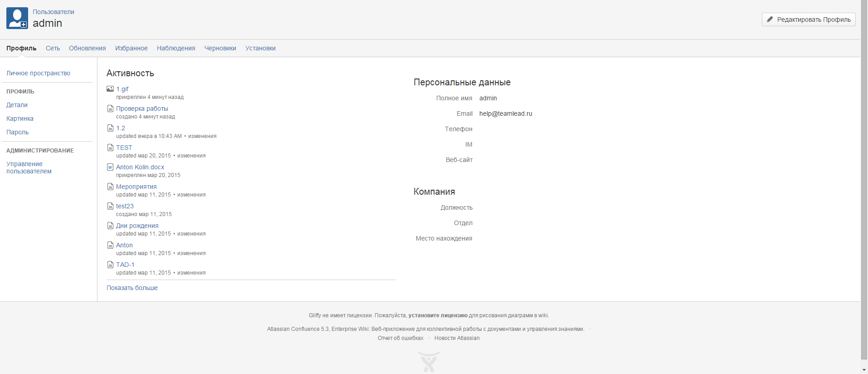Click the Atlassian logo in the footer

(x=429, y=362)
